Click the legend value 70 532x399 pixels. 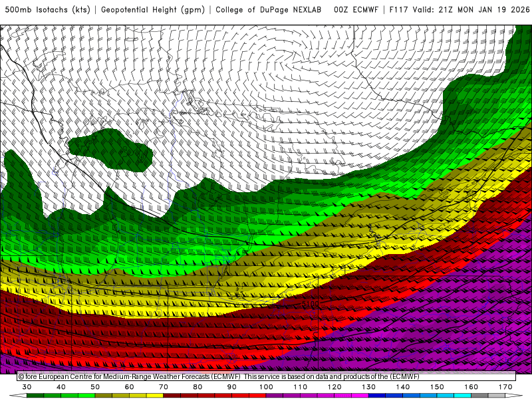(x=164, y=387)
